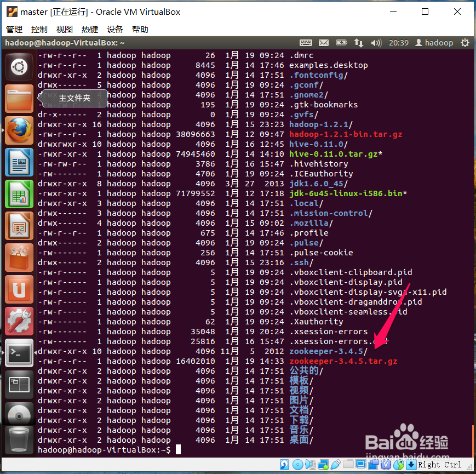Open Ubuntu Software Center shopping bag icon
476x474 pixels.
tap(19, 258)
